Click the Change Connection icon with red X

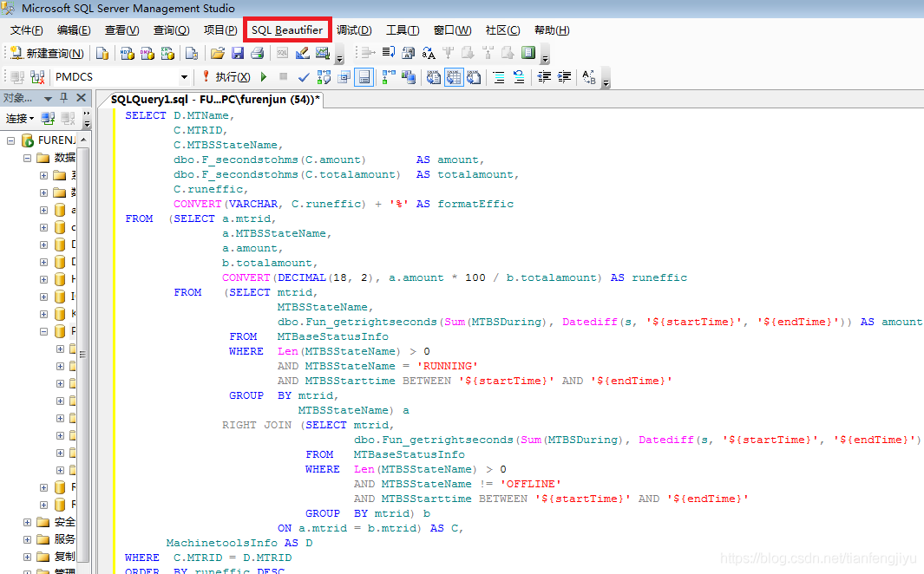(x=37, y=77)
